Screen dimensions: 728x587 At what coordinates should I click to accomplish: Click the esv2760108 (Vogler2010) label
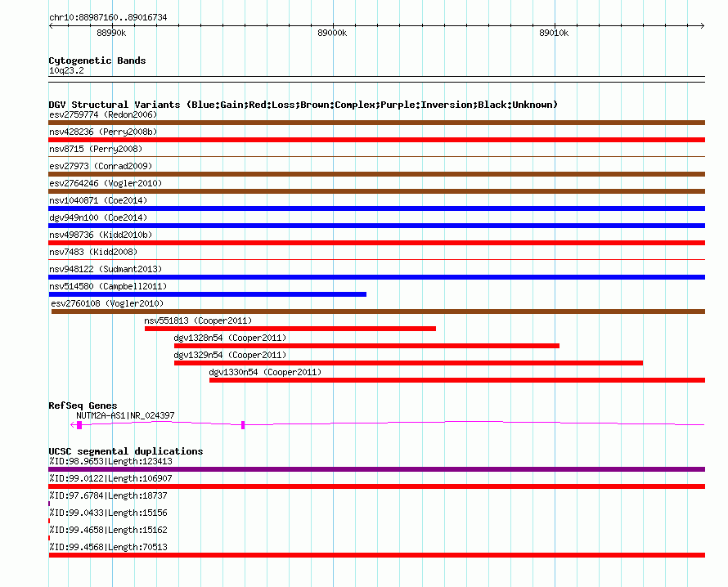pos(107,303)
